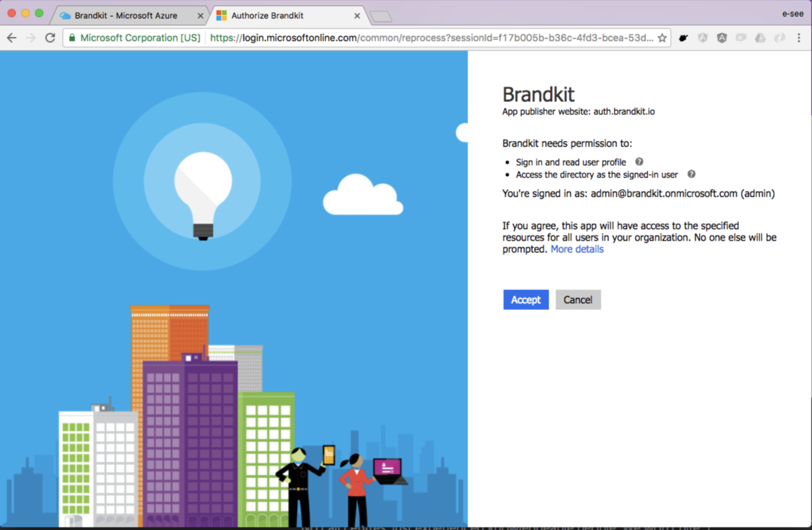This screenshot has height=530, width=812.
Task: Close the Brandkit - Microsoft Azure tab
Action: coord(200,16)
